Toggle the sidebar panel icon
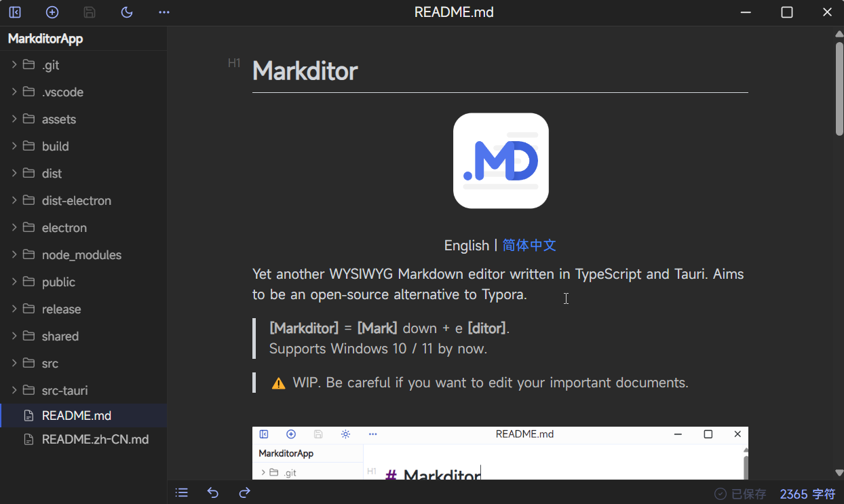The image size is (844, 504). (x=15, y=12)
